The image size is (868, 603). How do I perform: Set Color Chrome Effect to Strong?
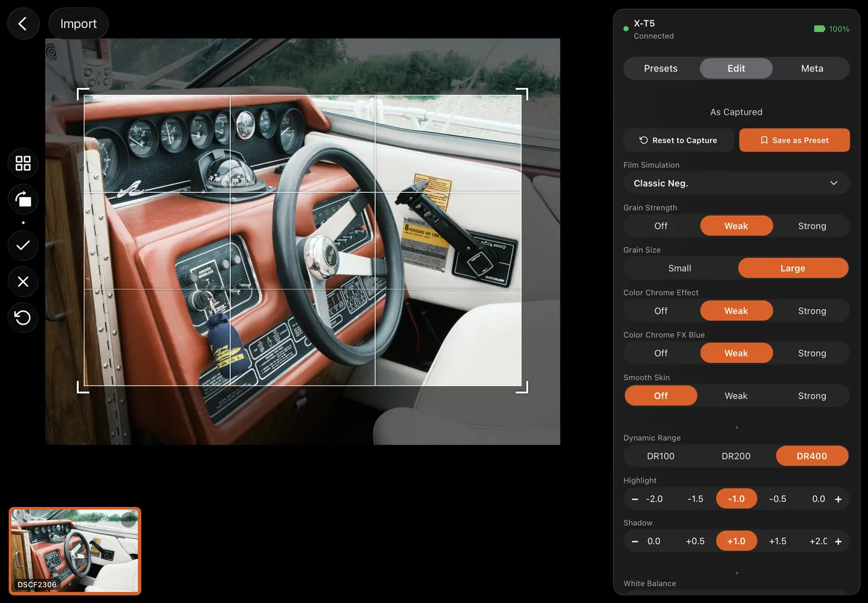[812, 311]
